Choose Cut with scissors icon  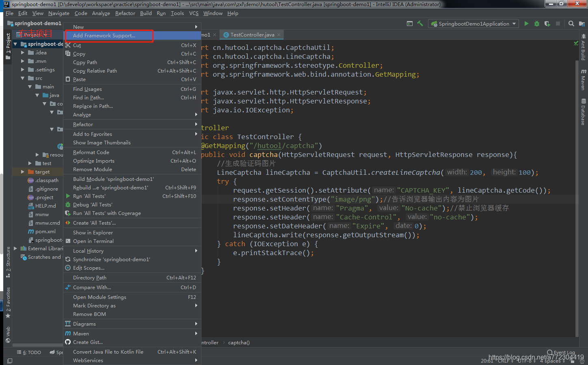pos(132,45)
